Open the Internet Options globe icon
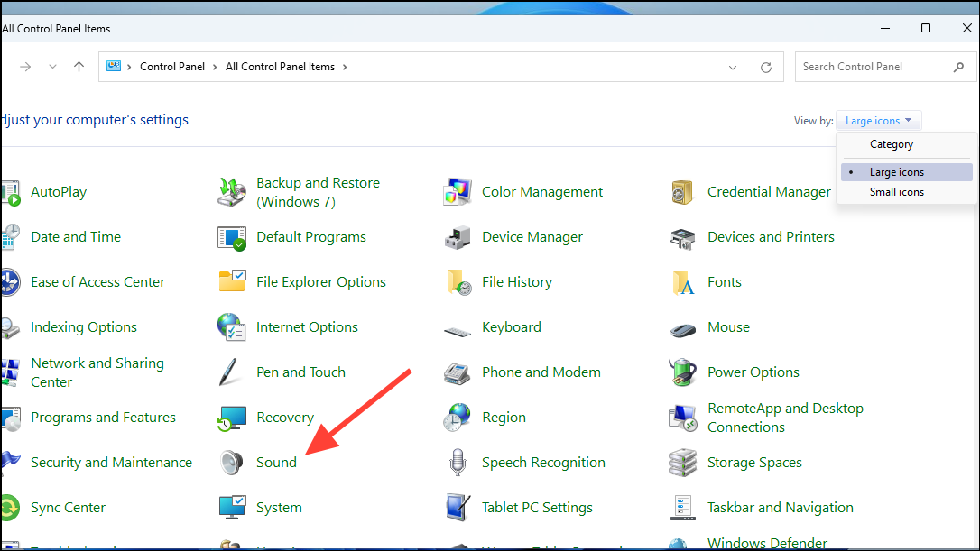Viewport: 980px width, 551px height. [232, 326]
